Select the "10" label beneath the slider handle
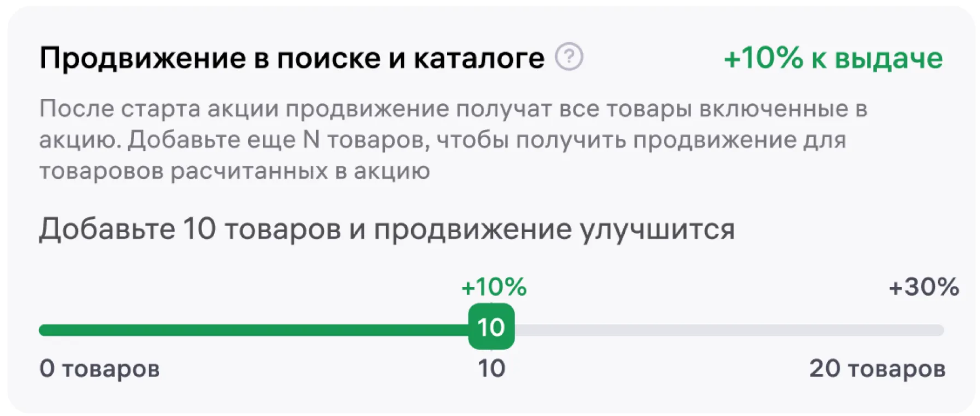 pos(491,369)
